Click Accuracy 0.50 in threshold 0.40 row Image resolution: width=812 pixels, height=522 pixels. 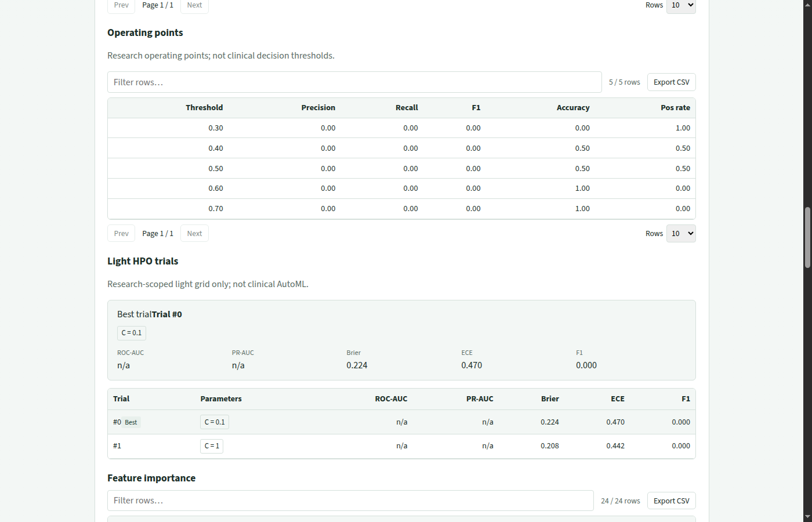pos(582,148)
